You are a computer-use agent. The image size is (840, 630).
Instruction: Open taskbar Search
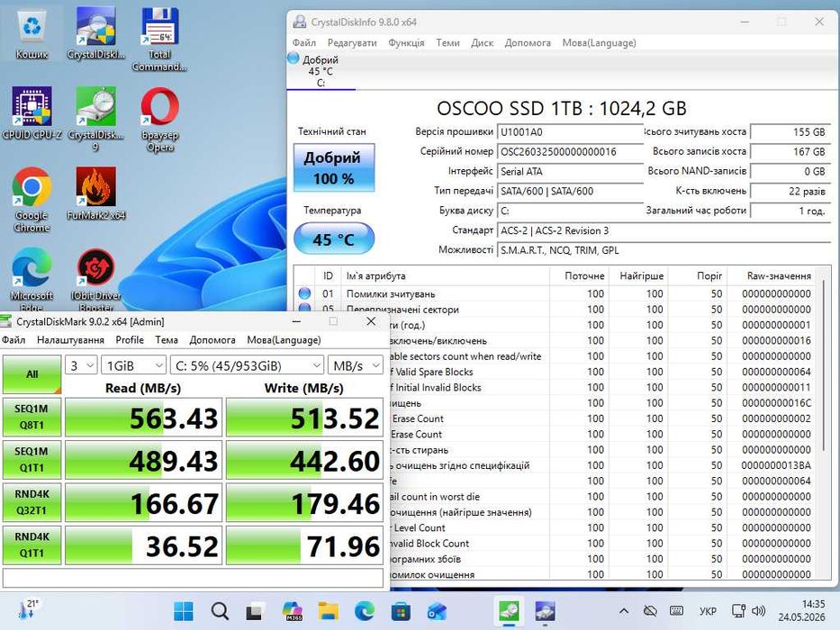(220, 611)
